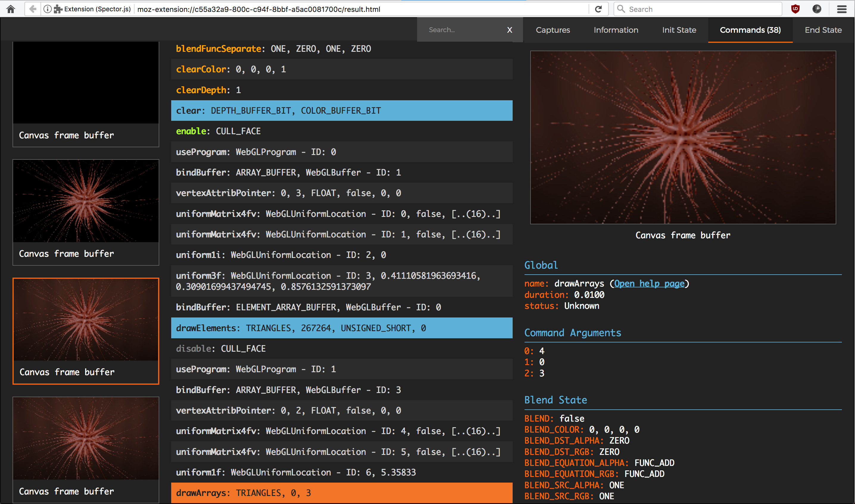Select the uniform3f location ID: 3 command
855x504 pixels.
pyautogui.click(x=341, y=281)
